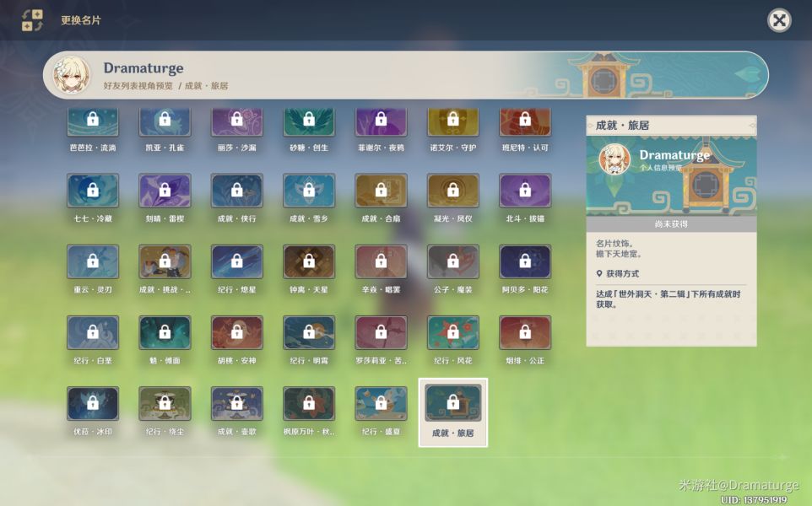Click the 纪行·盛夏 namecard
Viewport: 812px width, 506px height.
point(381,403)
